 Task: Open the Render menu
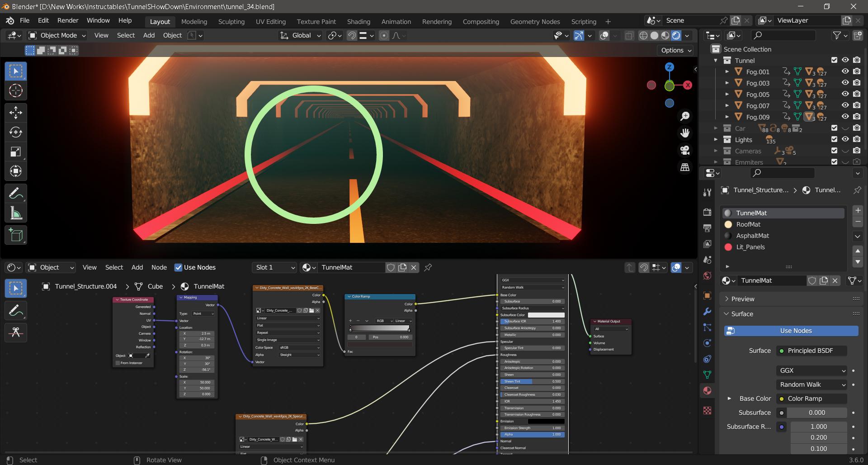click(68, 20)
